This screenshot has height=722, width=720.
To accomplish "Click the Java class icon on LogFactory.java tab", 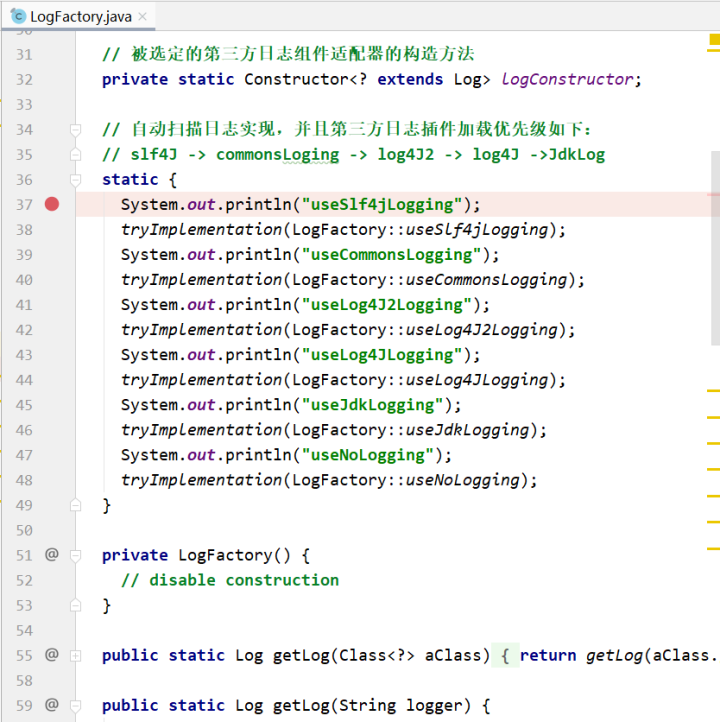I will pyautogui.click(x=16, y=16).
